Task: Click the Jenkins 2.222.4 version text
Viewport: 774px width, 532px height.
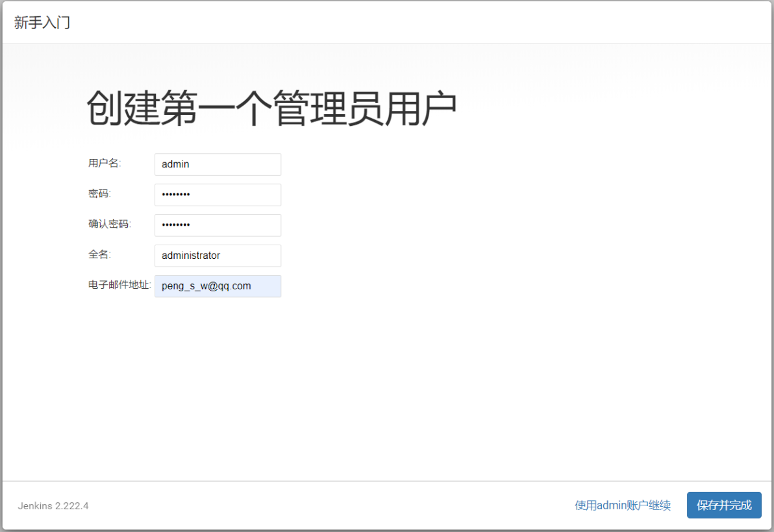Action: 53,506
